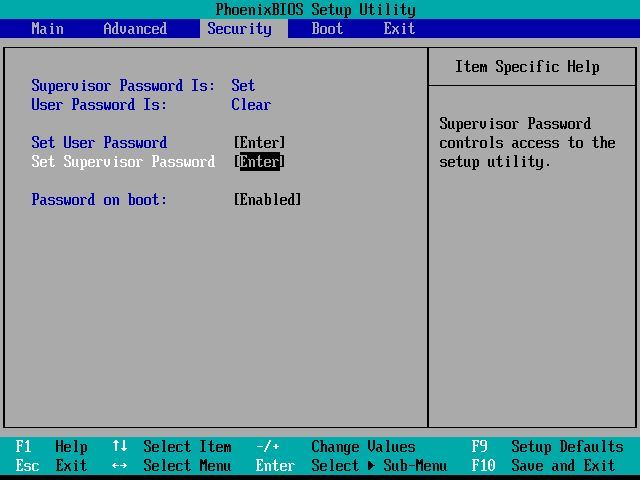Click the User Password Is label
This screenshot has height=480, width=640.
coord(99,104)
